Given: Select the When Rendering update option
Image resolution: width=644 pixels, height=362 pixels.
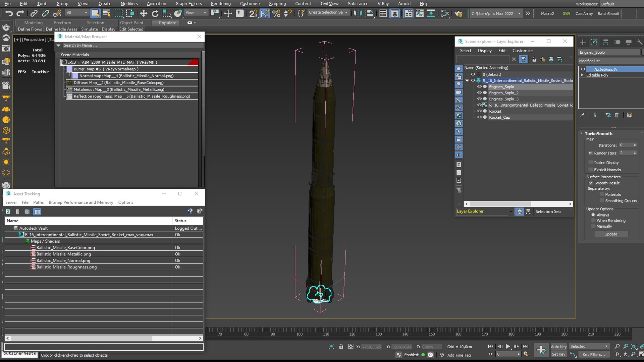Looking at the screenshot, I should point(593,221).
